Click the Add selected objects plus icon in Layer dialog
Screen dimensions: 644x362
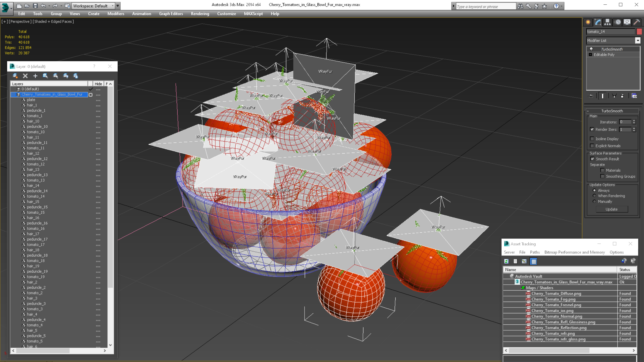(35, 76)
